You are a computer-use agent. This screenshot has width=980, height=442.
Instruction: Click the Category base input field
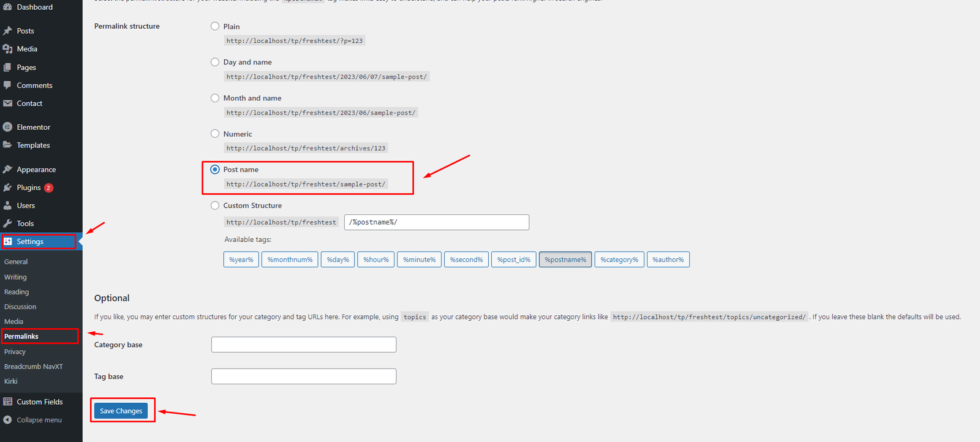303,345
